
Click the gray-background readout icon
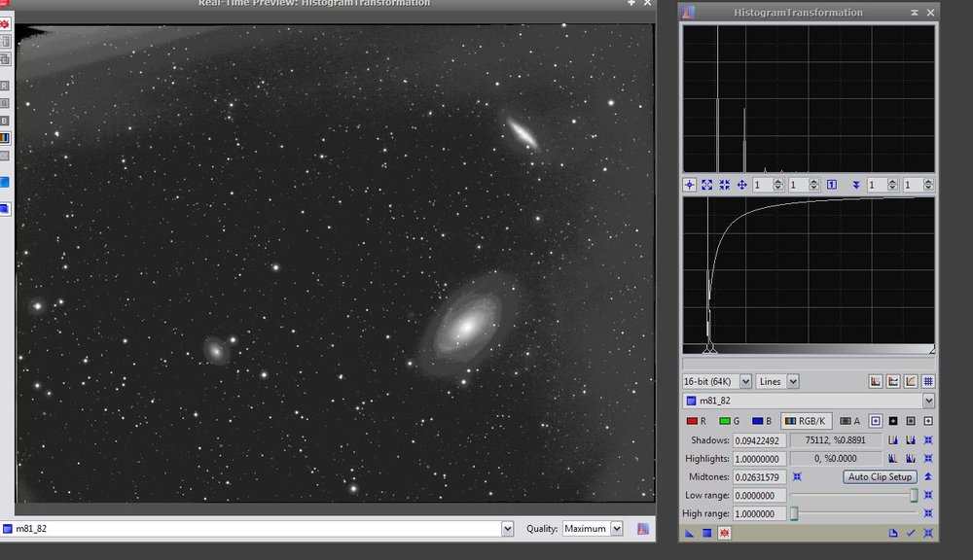click(911, 421)
